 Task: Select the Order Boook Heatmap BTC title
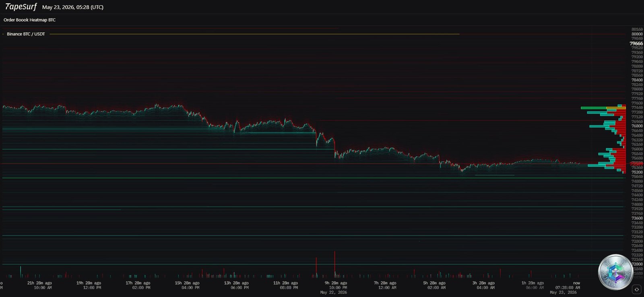click(29, 20)
